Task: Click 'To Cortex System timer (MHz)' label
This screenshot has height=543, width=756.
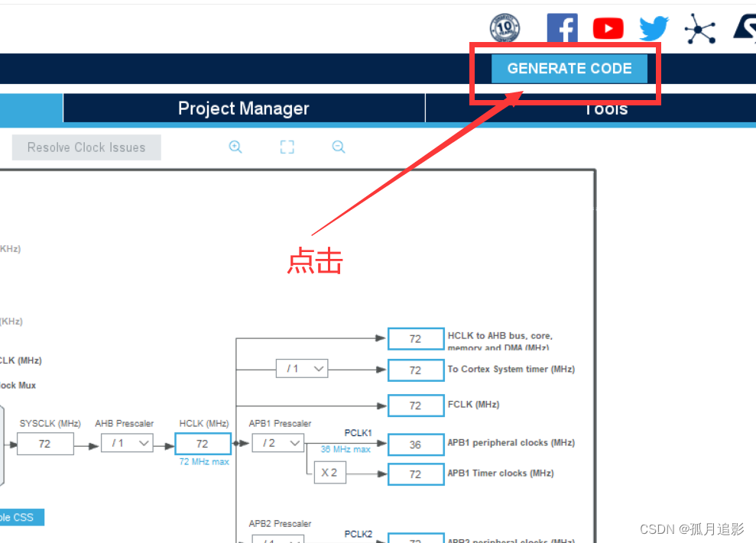Action: click(x=511, y=369)
